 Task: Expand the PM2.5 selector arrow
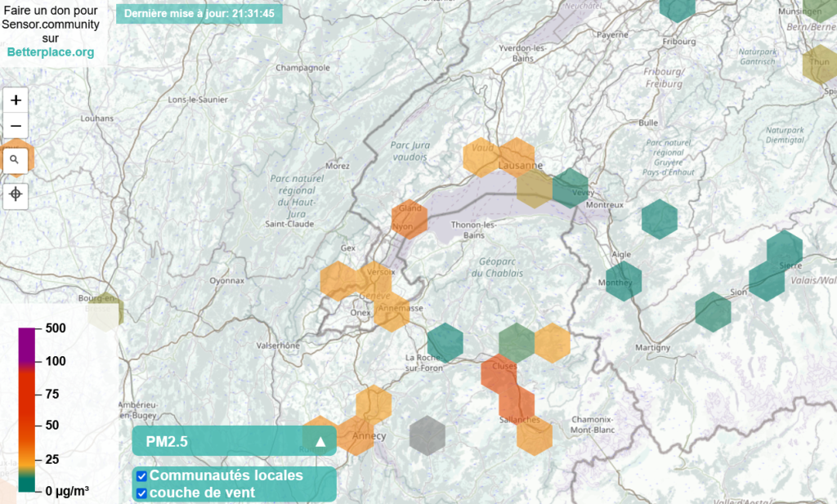click(320, 442)
